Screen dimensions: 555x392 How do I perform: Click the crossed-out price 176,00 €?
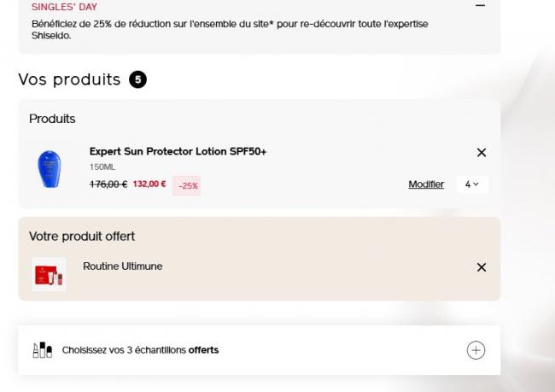coord(108,184)
